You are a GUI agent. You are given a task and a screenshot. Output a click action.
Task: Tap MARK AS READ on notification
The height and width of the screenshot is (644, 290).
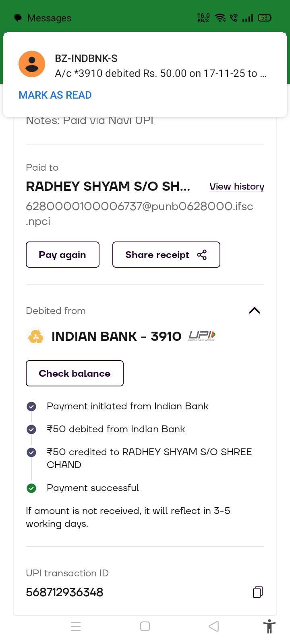(x=55, y=95)
